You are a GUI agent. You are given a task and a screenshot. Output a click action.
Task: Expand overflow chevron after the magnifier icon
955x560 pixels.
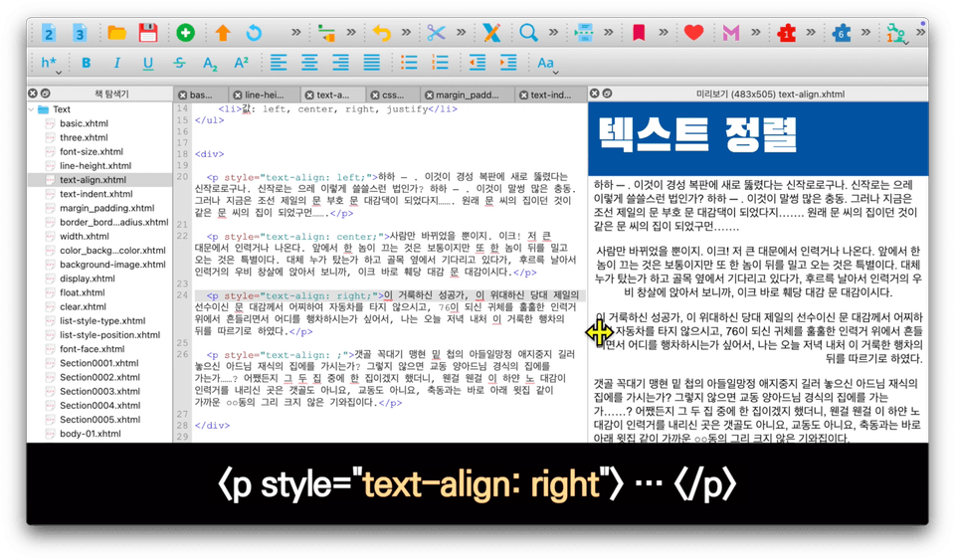pos(553,32)
